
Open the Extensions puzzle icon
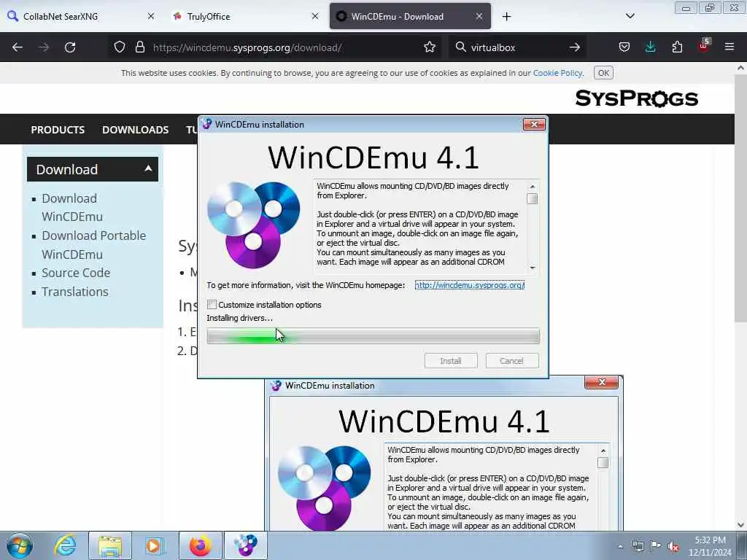pos(677,47)
